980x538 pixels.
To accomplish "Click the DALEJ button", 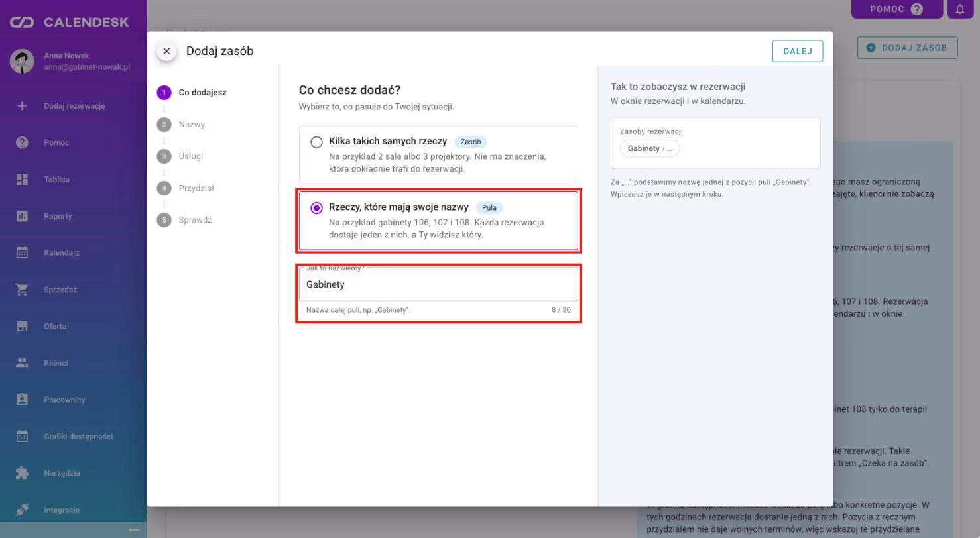I will (798, 52).
